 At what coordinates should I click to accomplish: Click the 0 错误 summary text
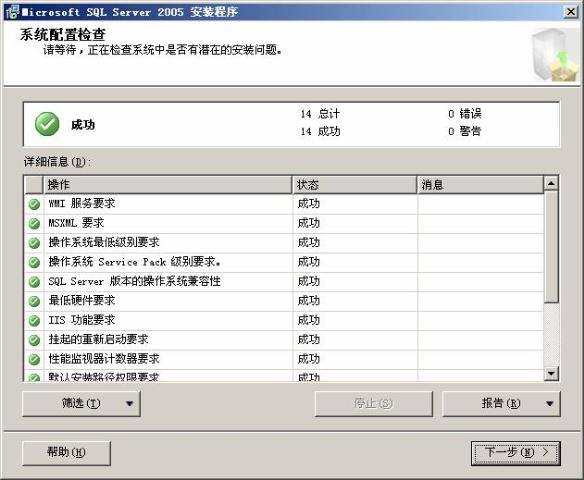pos(465,114)
